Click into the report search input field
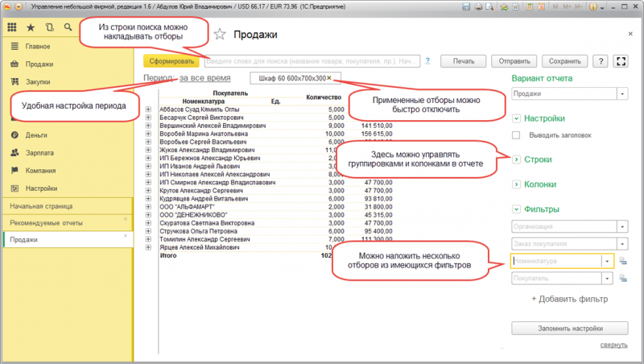 (x=312, y=61)
